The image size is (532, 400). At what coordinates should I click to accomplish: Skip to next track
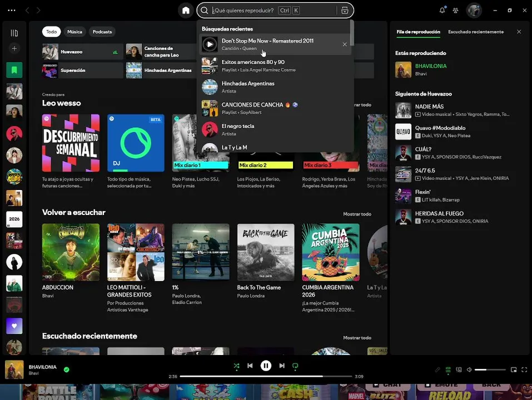tap(282, 366)
